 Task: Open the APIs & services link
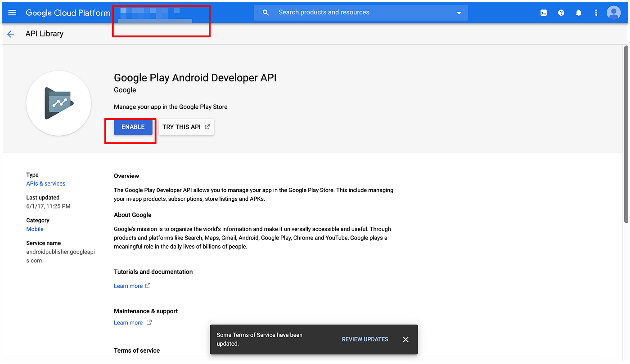(45, 183)
